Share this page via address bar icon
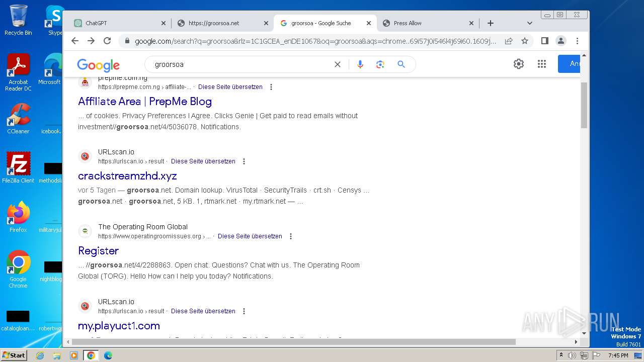 click(509, 41)
